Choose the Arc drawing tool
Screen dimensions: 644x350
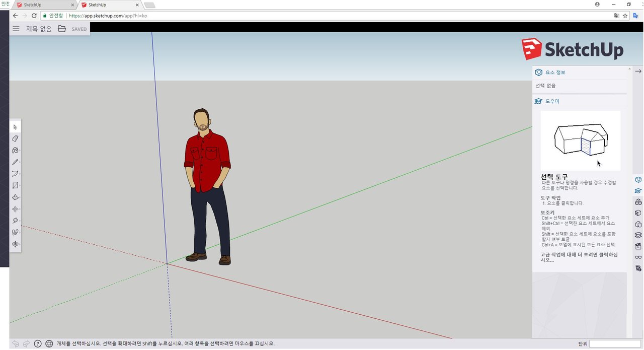pyautogui.click(x=15, y=173)
